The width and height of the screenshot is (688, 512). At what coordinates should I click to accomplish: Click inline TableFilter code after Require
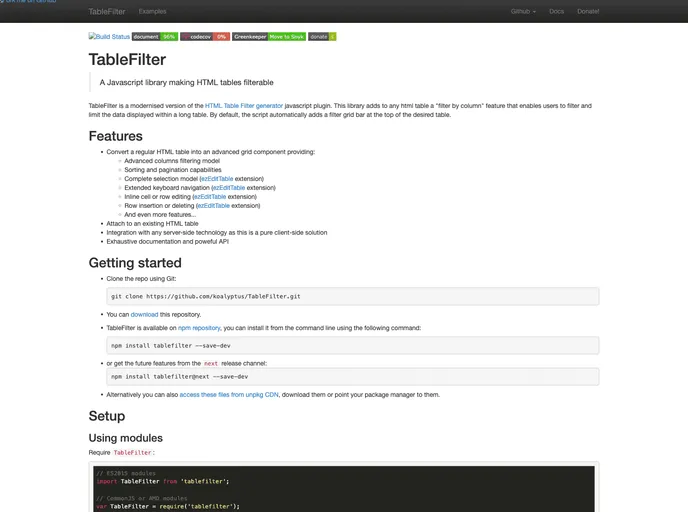[133, 453]
